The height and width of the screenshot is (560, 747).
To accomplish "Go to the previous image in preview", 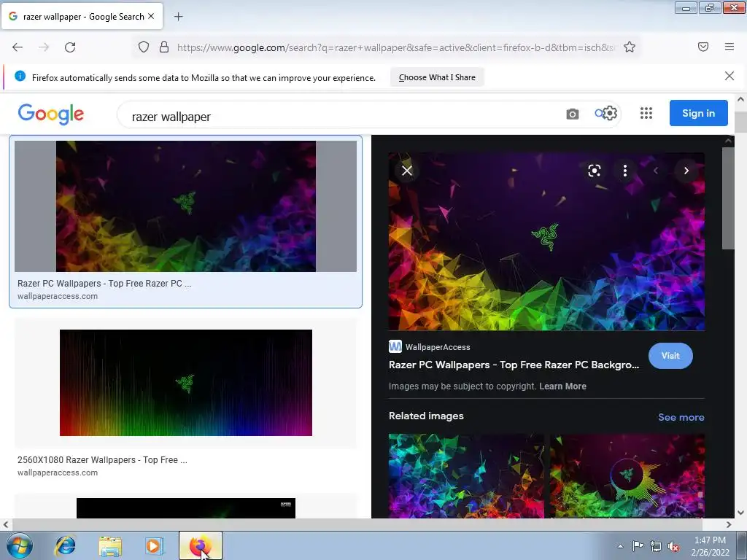I will click(656, 171).
